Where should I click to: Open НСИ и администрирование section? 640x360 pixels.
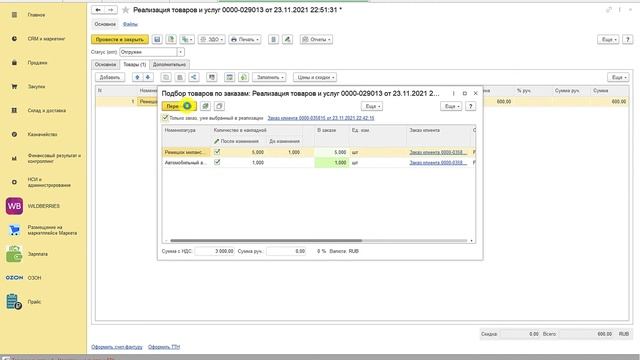(x=49, y=182)
